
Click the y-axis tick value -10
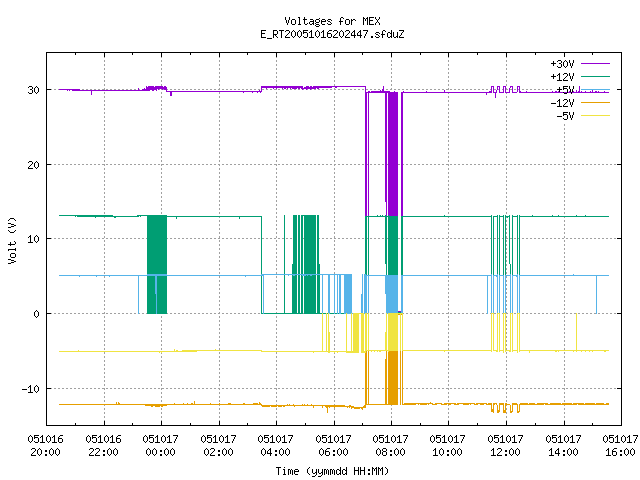31,389
